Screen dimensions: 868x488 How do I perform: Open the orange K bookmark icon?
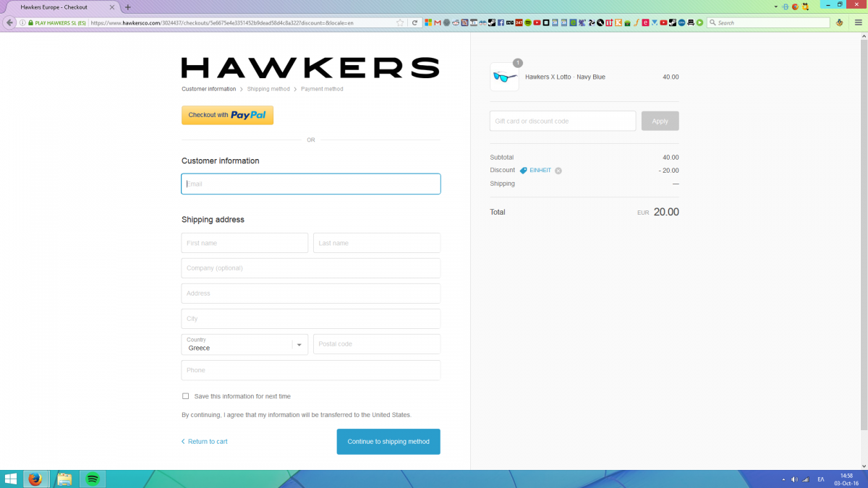coord(618,22)
